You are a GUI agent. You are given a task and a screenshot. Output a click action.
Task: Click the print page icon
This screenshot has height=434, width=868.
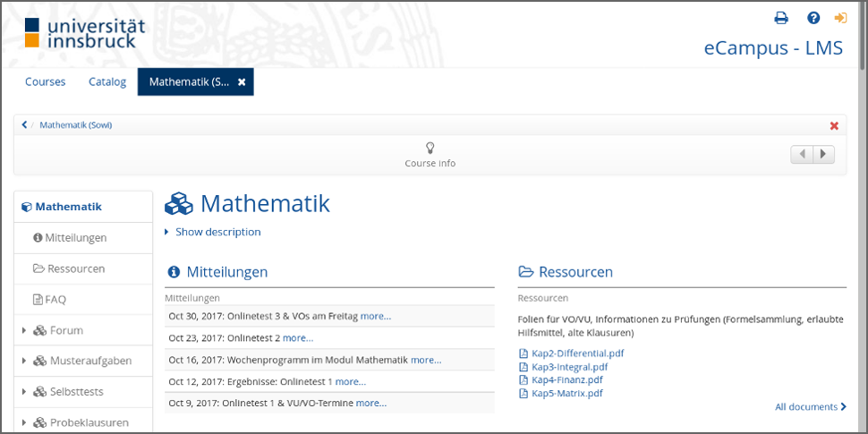click(781, 18)
